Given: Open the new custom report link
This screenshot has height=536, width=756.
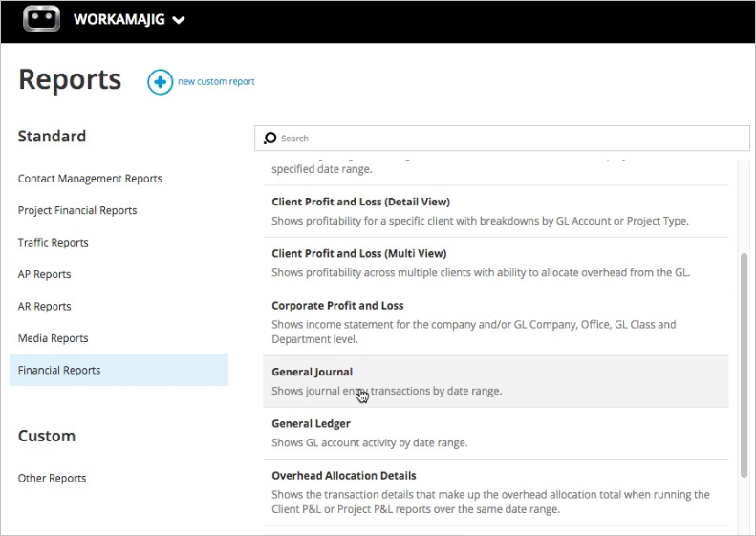Looking at the screenshot, I should pyautogui.click(x=216, y=82).
